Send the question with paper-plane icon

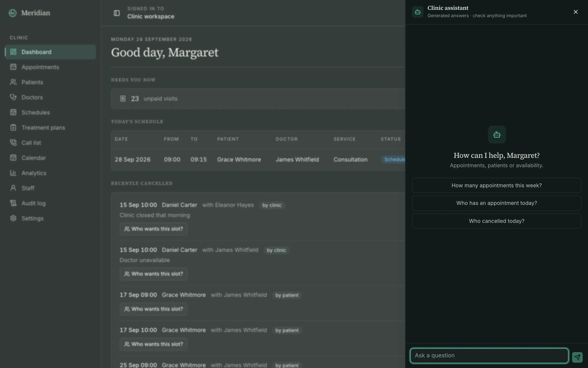tap(577, 357)
